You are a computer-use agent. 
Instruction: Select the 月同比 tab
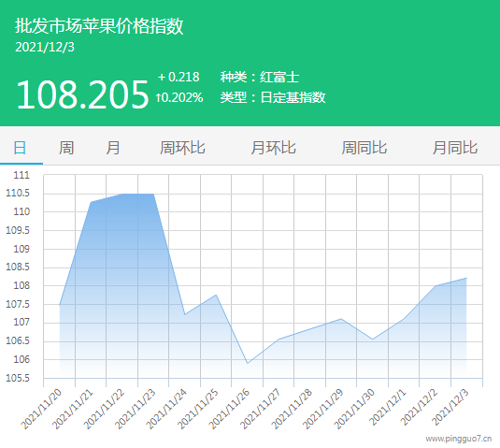click(x=455, y=148)
